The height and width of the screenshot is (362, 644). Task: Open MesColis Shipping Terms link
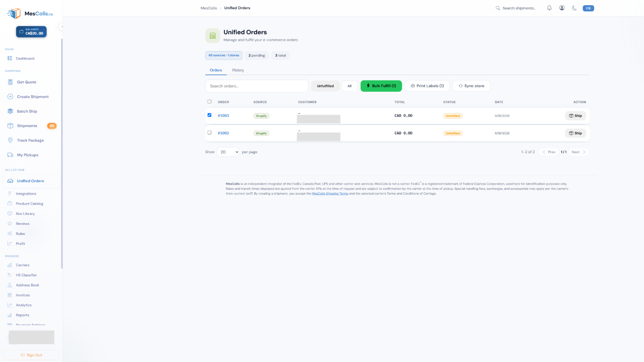(330, 193)
